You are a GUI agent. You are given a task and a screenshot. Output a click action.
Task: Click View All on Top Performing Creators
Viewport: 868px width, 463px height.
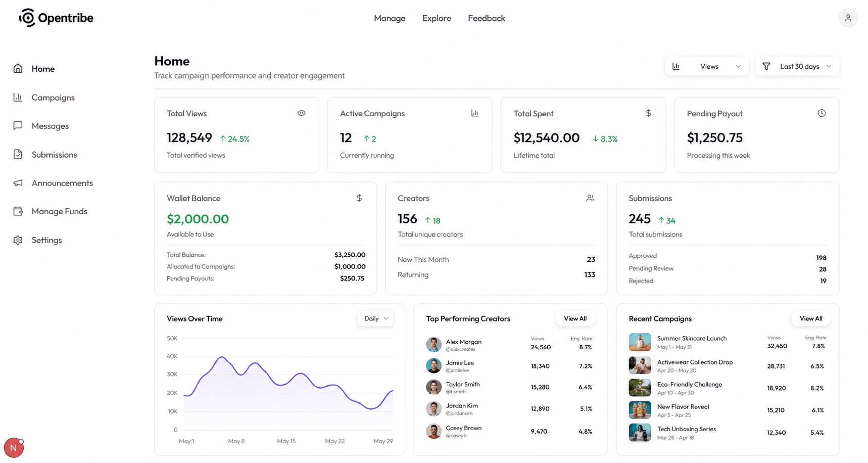pyautogui.click(x=575, y=318)
